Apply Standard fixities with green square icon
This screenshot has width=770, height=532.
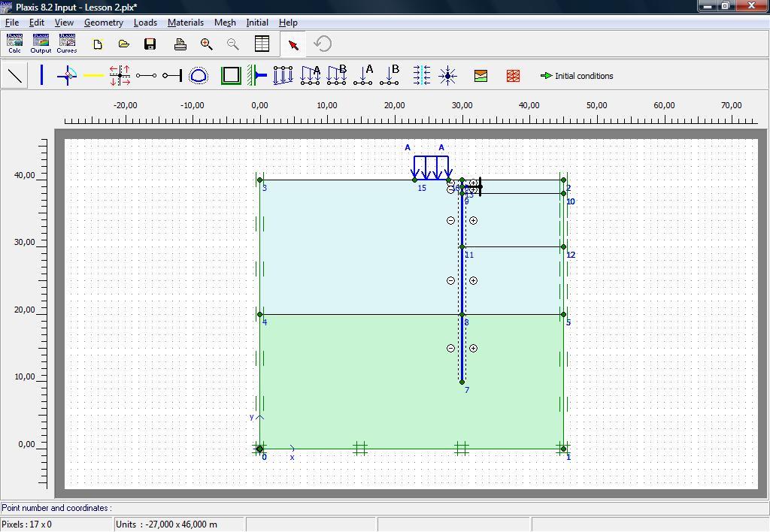click(x=231, y=75)
